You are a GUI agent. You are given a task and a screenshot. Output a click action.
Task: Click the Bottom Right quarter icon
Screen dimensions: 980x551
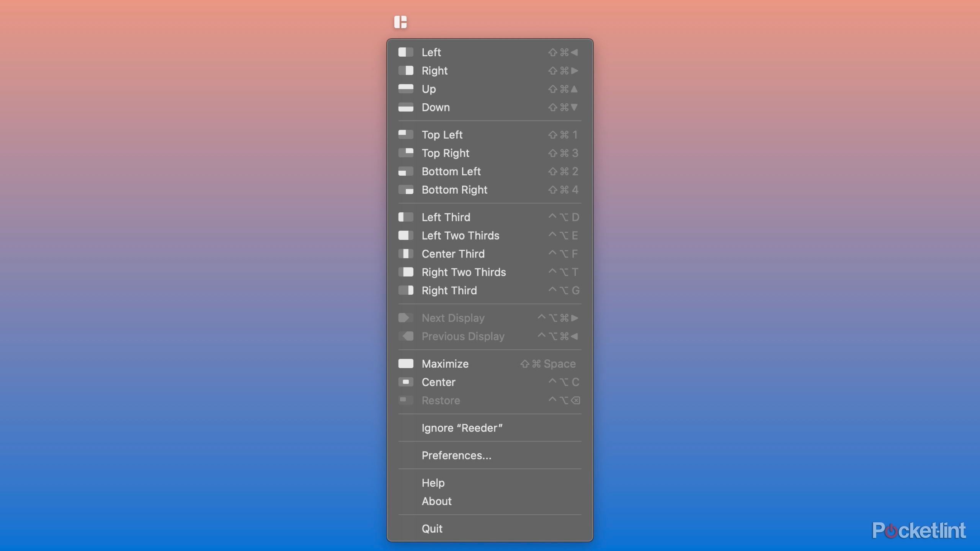point(406,190)
